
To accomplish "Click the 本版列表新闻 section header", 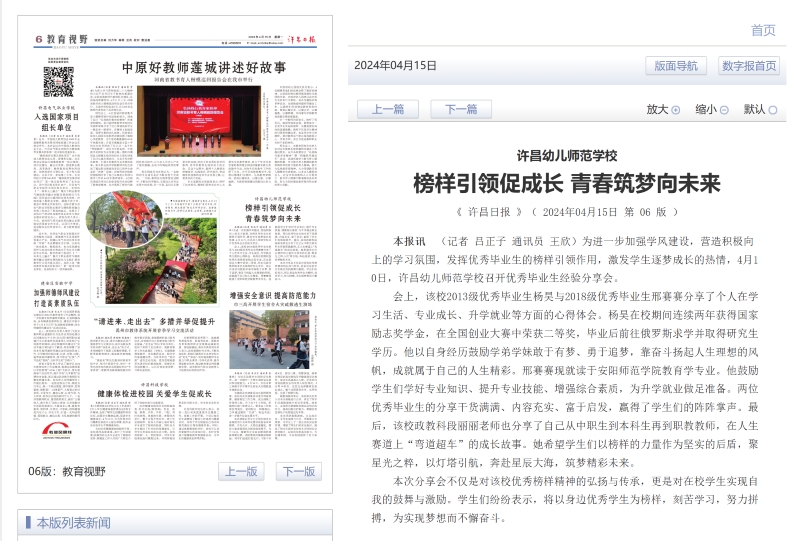I will (73, 523).
